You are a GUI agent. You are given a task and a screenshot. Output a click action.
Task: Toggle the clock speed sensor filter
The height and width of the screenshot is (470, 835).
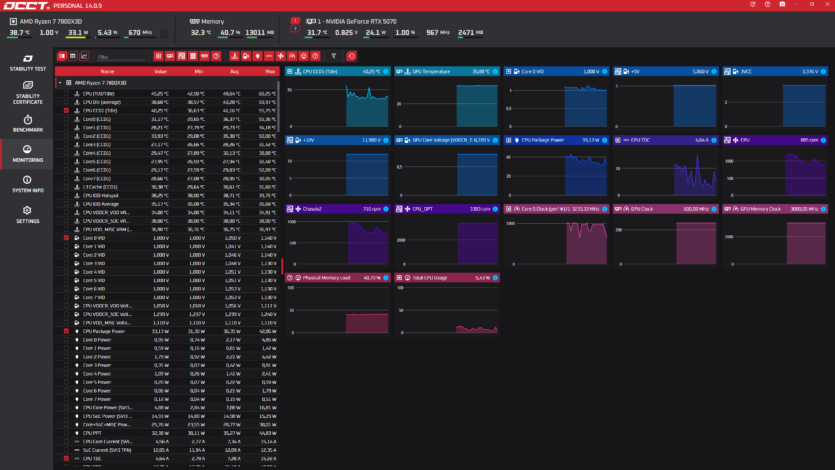[x=292, y=56]
